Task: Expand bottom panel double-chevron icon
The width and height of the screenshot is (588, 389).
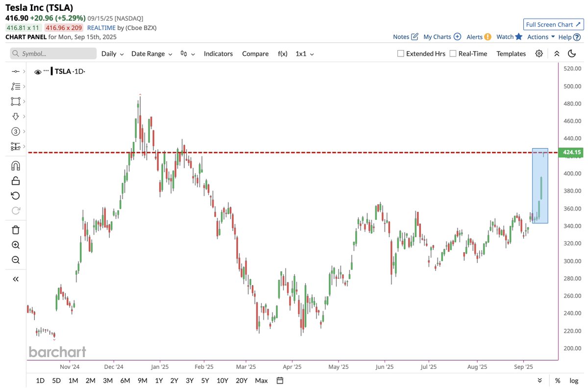Action: pos(539,381)
